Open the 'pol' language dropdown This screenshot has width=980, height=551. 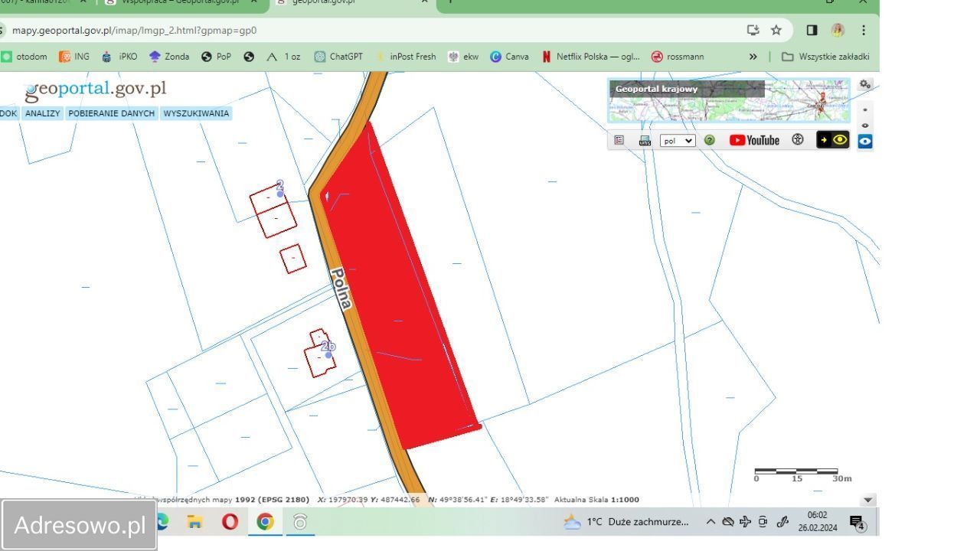tap(677, 141)
